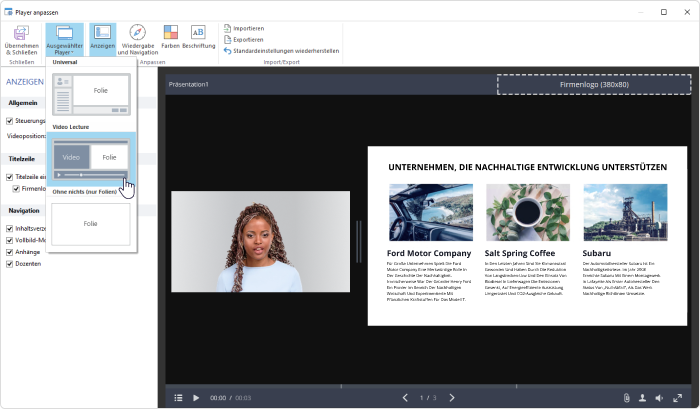Click the Subaru factory image
Screen dimensions: 700x409
625,213
